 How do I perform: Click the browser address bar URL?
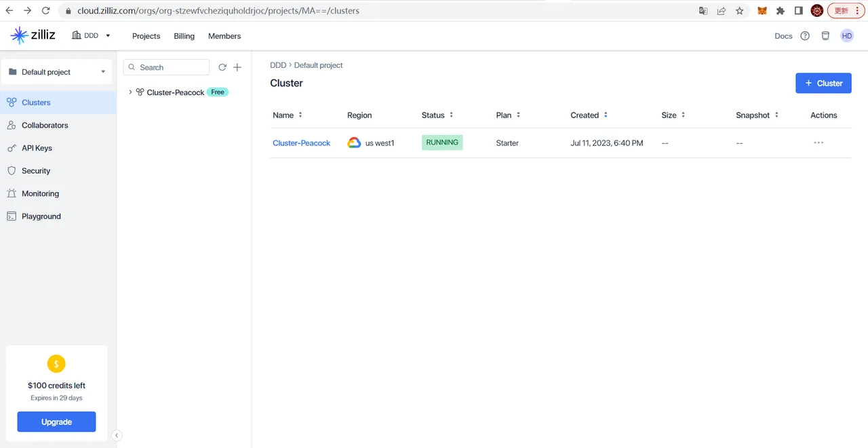[x=218, y=11]
